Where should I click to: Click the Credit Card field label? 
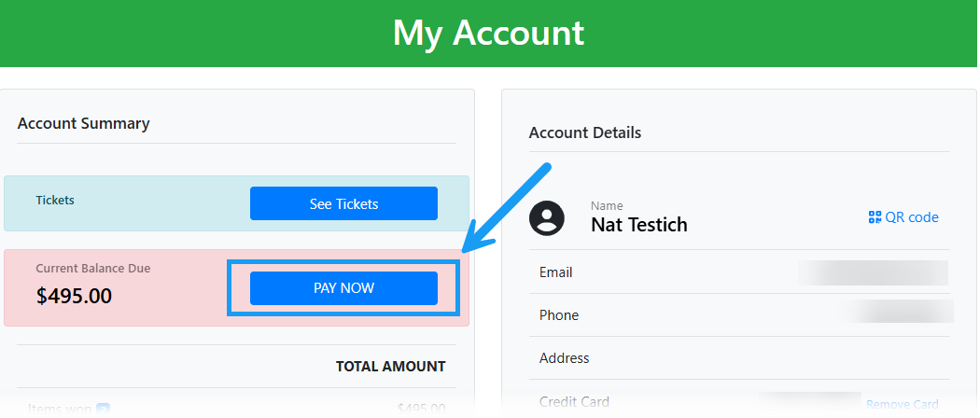tap(574, 402)
